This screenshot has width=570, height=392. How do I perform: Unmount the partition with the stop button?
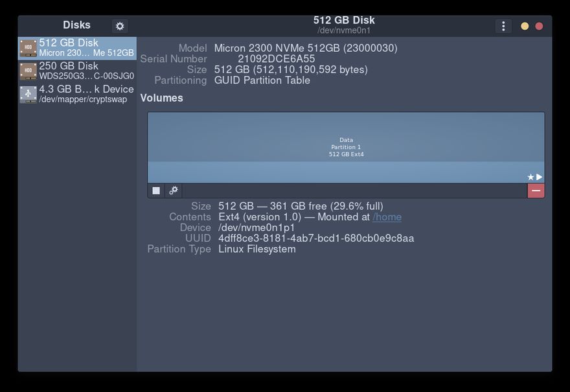click(x=156, y=190)
